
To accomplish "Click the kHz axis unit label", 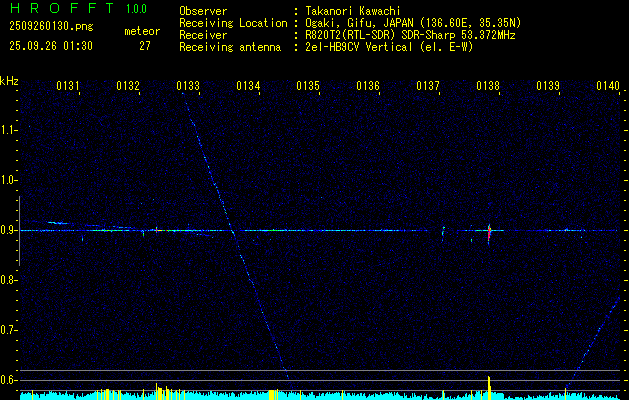I will tap(9, 81).
